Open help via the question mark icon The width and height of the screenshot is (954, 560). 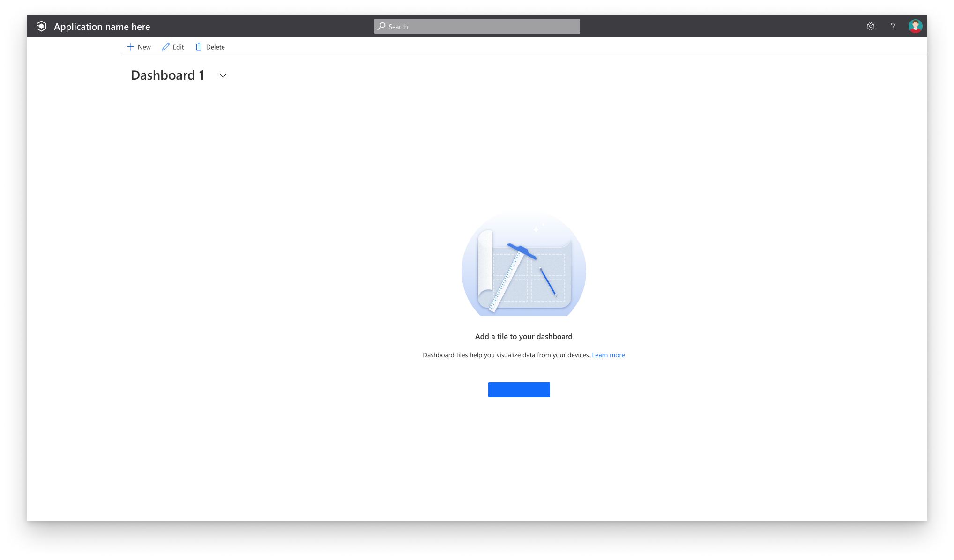coord(893,26)
